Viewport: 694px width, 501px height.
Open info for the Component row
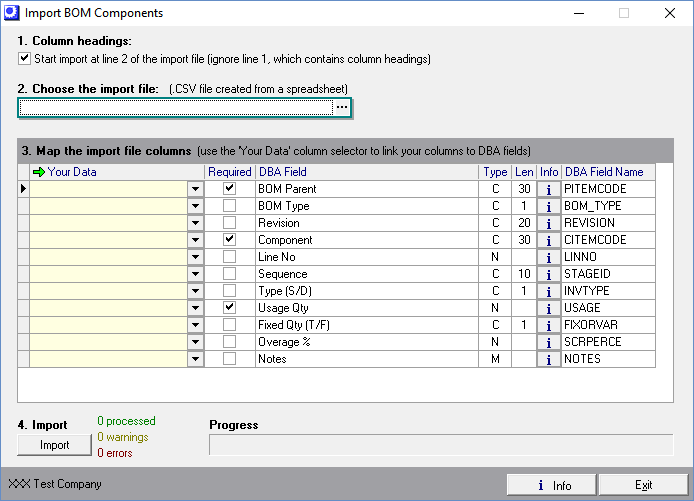coord(549,240)
